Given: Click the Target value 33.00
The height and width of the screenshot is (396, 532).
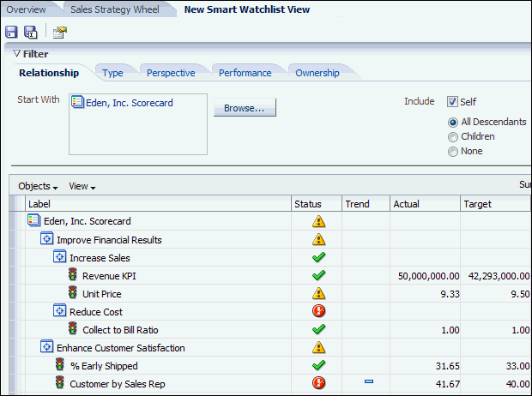Looking at the screenshot, I should [x=517, y=366].
